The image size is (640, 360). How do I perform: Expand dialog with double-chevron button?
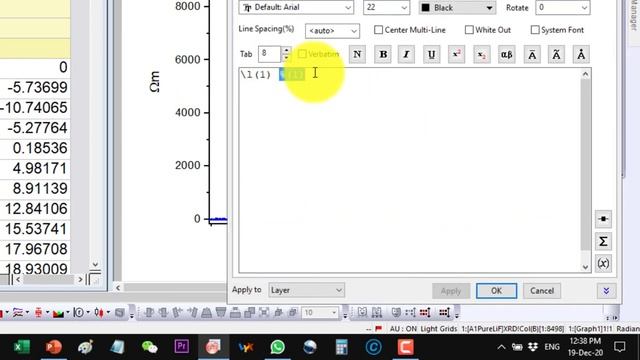(606, 291)
